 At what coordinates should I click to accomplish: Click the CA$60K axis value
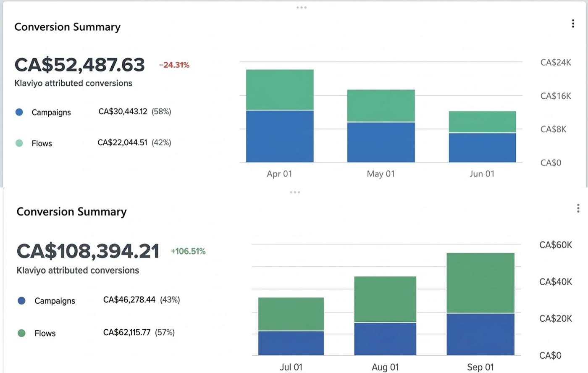556,245
